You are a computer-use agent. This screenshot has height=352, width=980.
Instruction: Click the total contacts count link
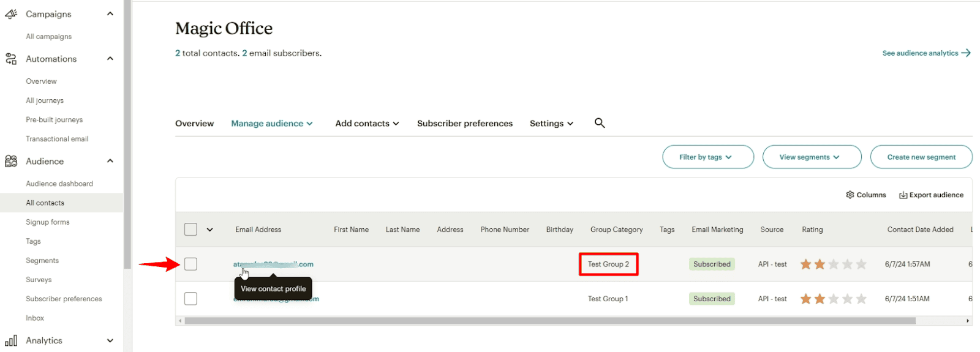(x=178, y=53)
